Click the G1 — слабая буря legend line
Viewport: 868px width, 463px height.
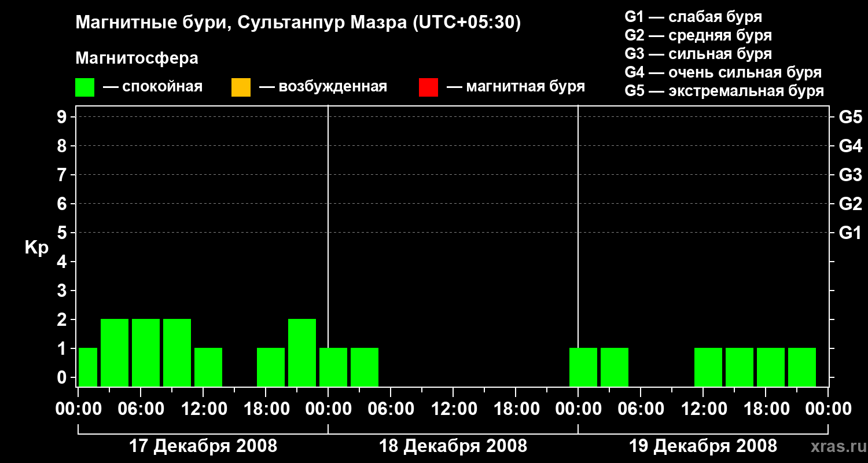click(693, 17)
